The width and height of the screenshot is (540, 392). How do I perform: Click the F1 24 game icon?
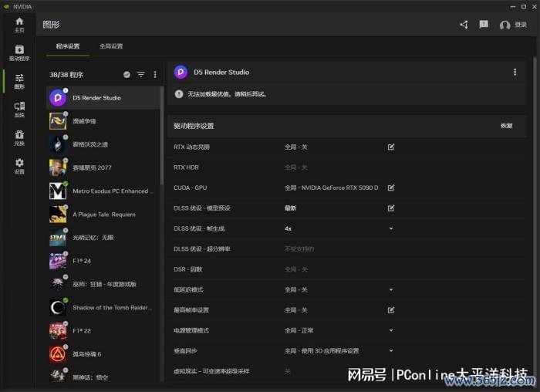coord(58,261)
